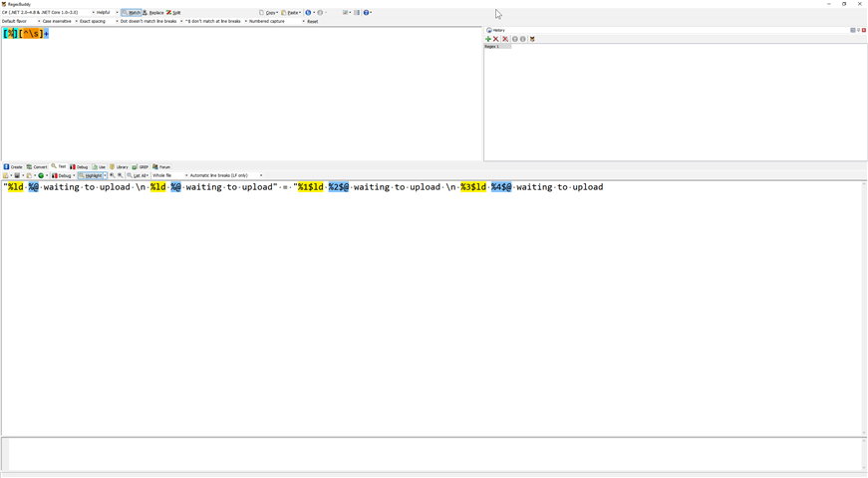Screen dimensions: 868x478
Task: Open the Use tab
Action: [x=99, y=166]
